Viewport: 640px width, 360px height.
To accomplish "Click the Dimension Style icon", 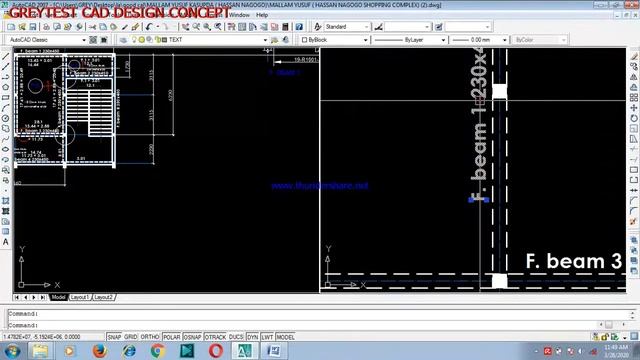I will [378, 27].
